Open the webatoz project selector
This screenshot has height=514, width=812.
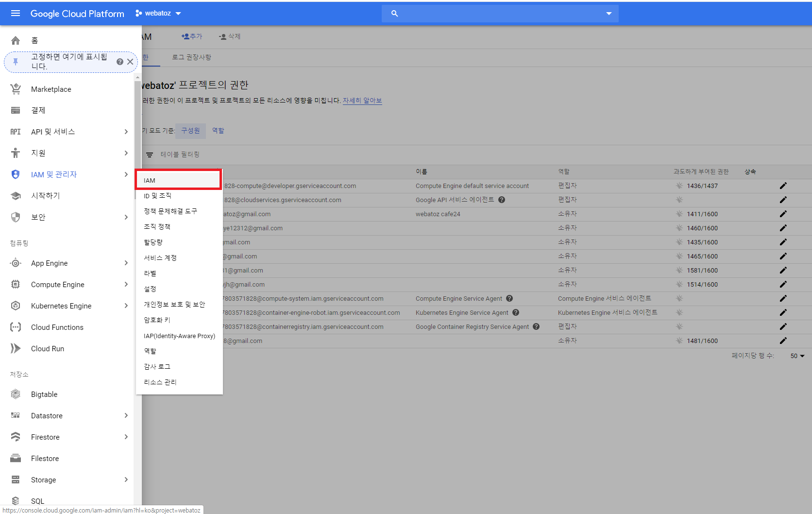158,13
